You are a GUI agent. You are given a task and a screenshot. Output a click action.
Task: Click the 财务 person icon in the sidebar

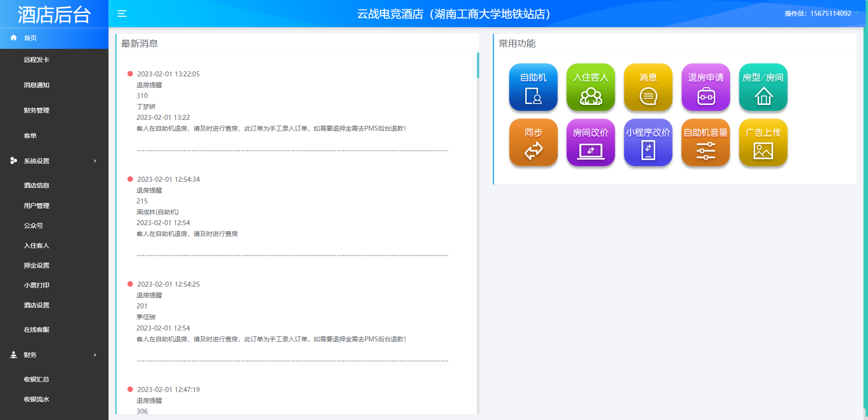coord(14,354)
